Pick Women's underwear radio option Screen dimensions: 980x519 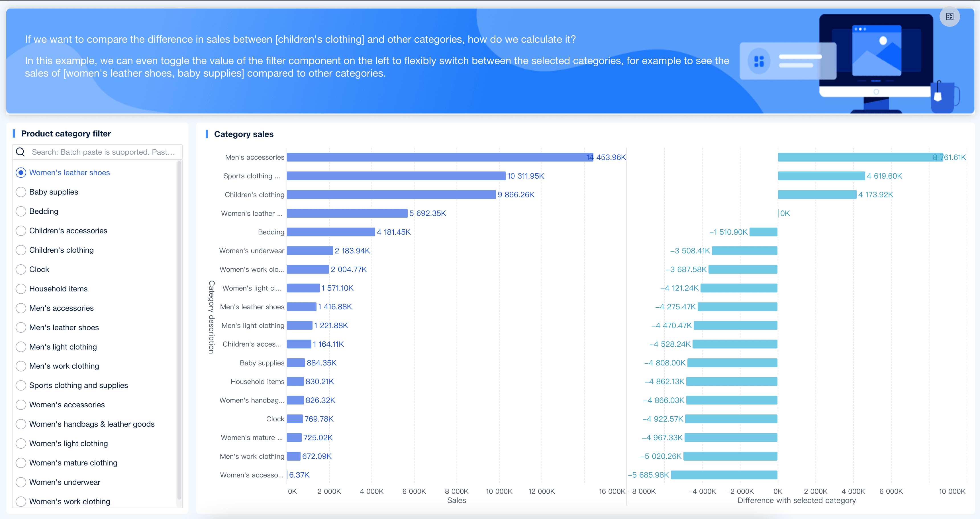pyautogui.click(x=21, y=483)
